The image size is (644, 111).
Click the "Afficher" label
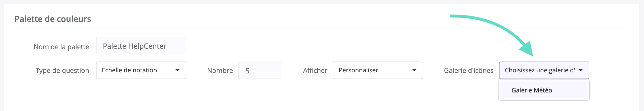coord(315,71)
